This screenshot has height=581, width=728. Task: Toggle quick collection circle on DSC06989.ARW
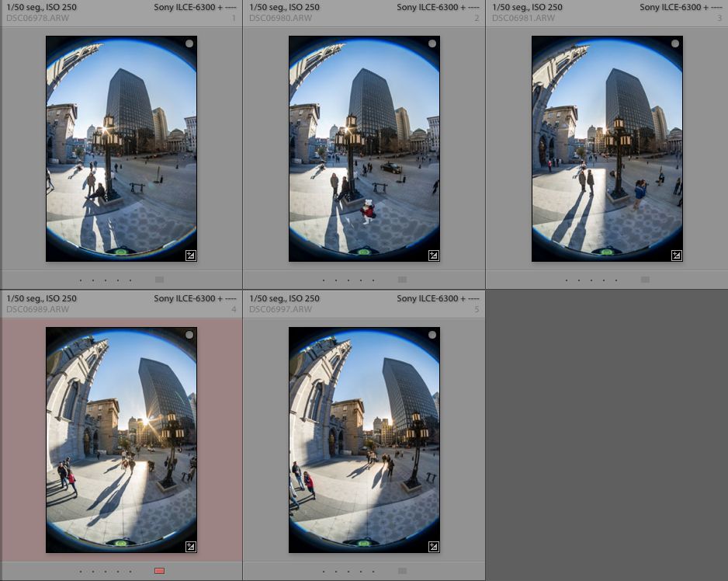coord(189,336)
